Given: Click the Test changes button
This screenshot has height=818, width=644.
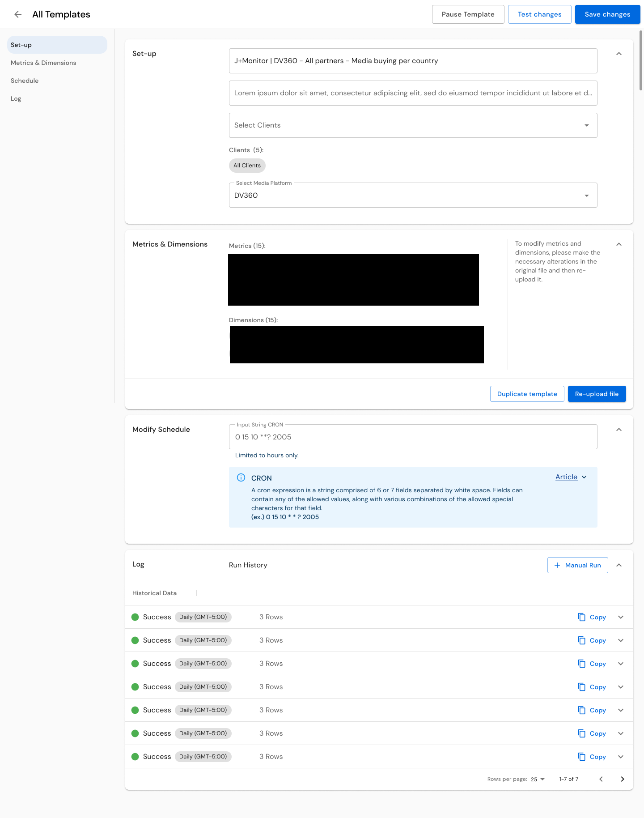Looking at the screenshot, I should click(539, 14).
